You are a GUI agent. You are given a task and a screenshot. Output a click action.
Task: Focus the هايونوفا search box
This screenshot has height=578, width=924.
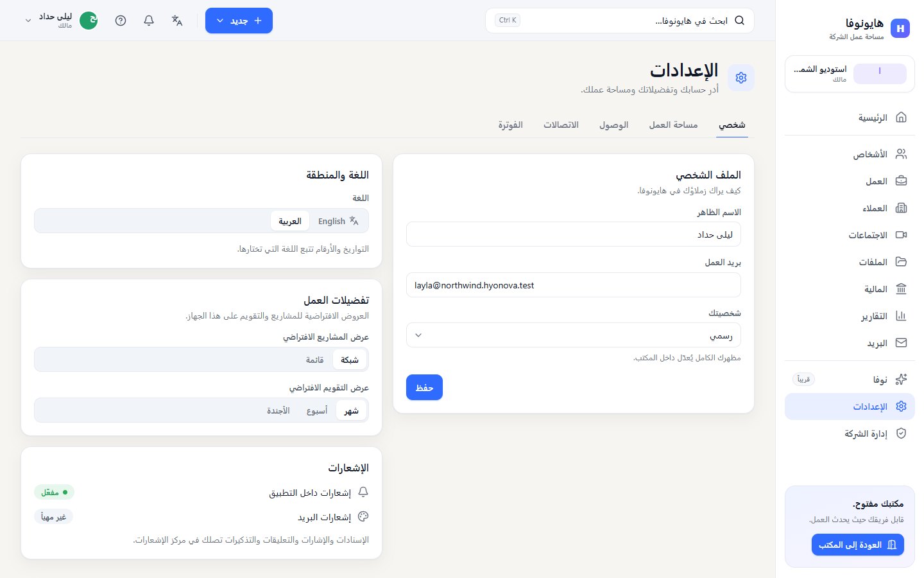point(620,21)
